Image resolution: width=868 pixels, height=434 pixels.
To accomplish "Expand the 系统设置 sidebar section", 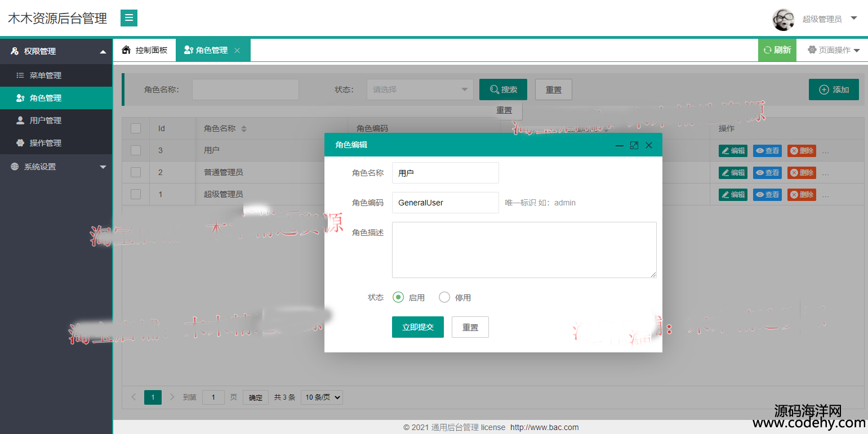I will (x=56, y=167).
